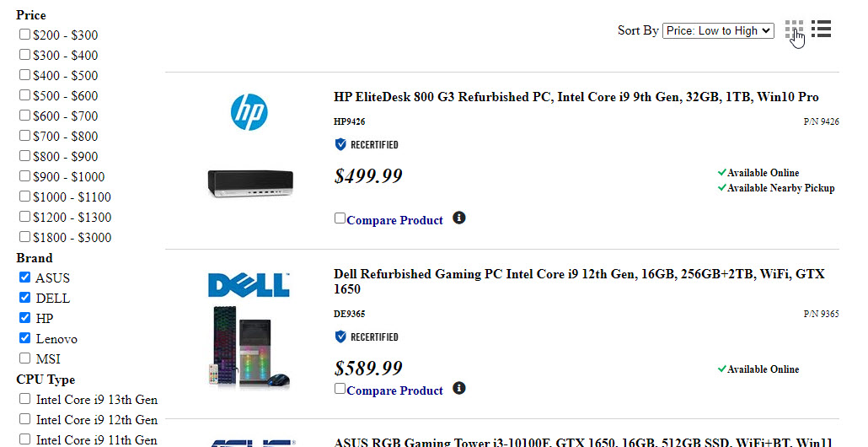Click the Dell brand logo
The image size is (868, 447).
[x=249, y=285]
